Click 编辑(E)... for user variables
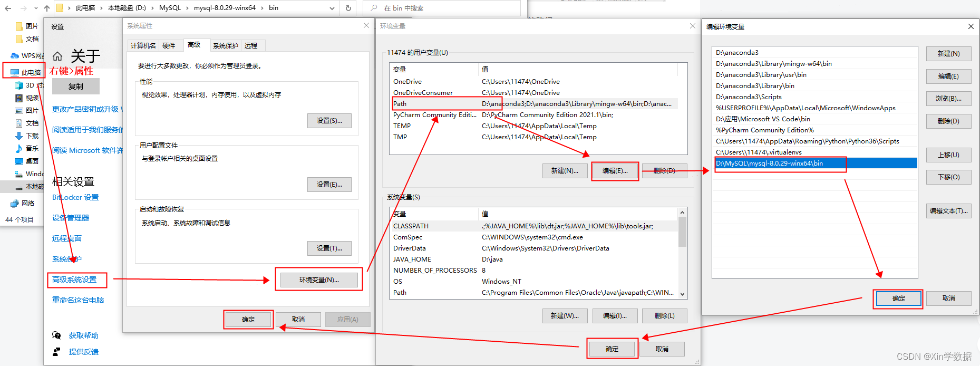This screenshot has height=366, width=980. point(615,171)
